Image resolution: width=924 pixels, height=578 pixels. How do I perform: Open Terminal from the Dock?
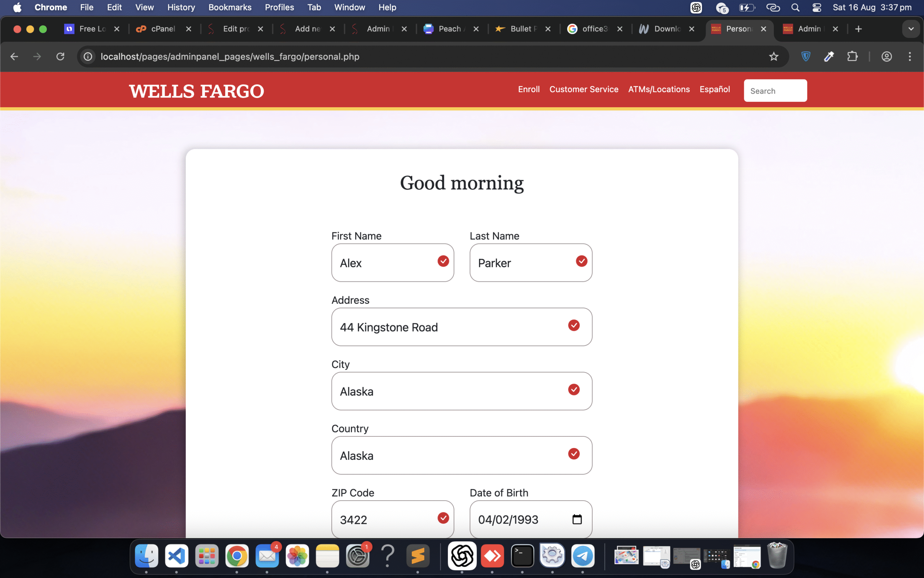point(522,556)
